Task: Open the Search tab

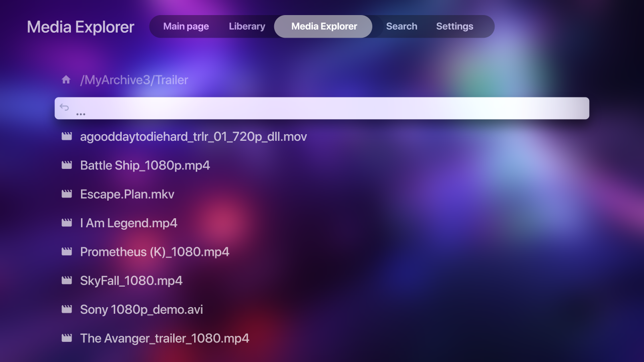Action: pyautogui.click(x=401, y=27)
